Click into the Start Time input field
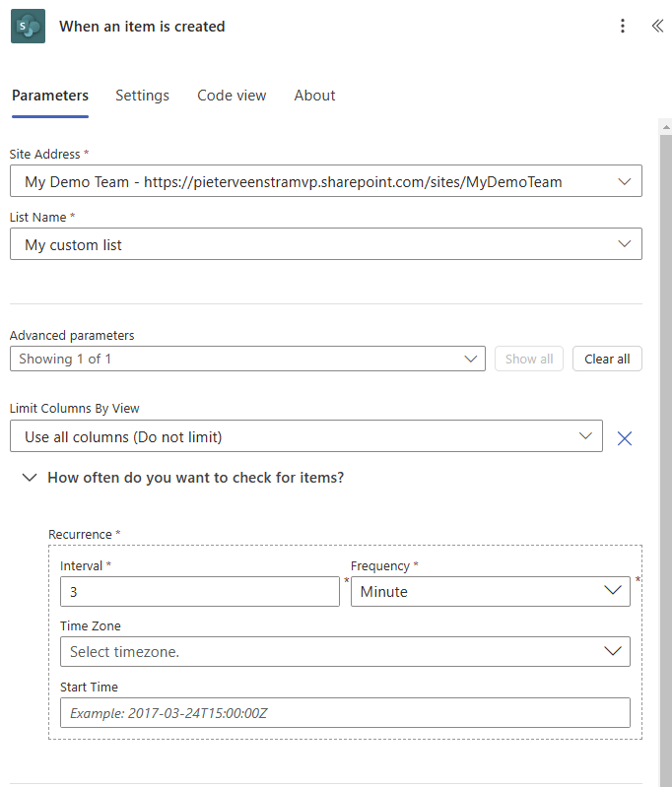 point(345,713)
